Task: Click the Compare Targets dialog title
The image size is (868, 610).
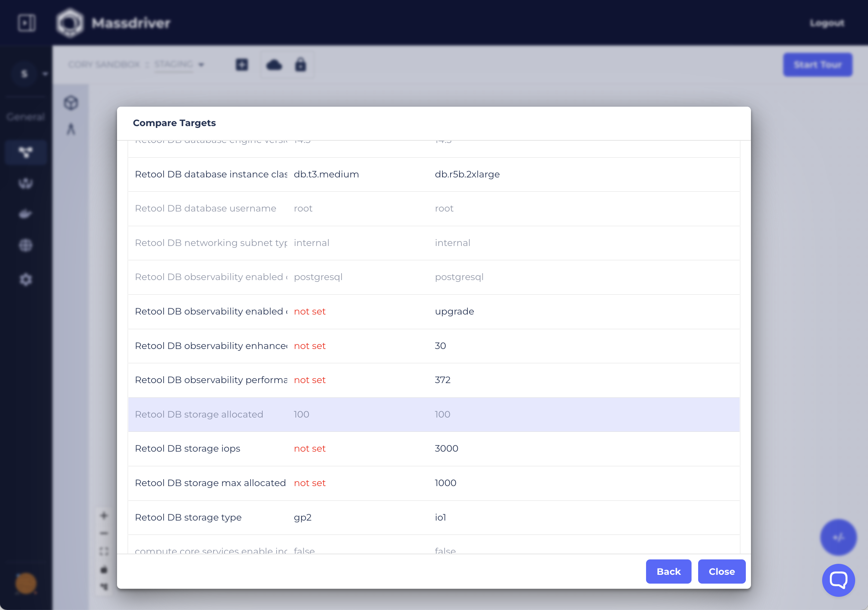Action: coord(174,123)
